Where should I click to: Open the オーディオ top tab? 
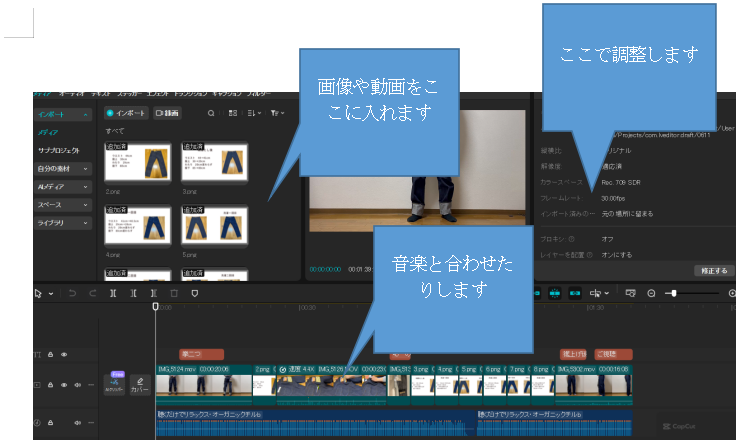coord(71,94)
